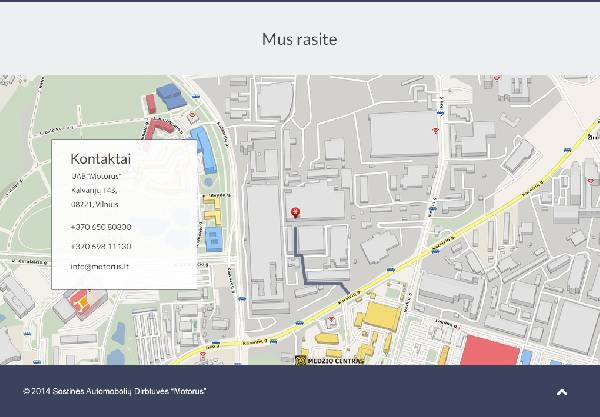Click the small red marker left of yellow building
The image size is (600, 417).
tap(331, 321)
